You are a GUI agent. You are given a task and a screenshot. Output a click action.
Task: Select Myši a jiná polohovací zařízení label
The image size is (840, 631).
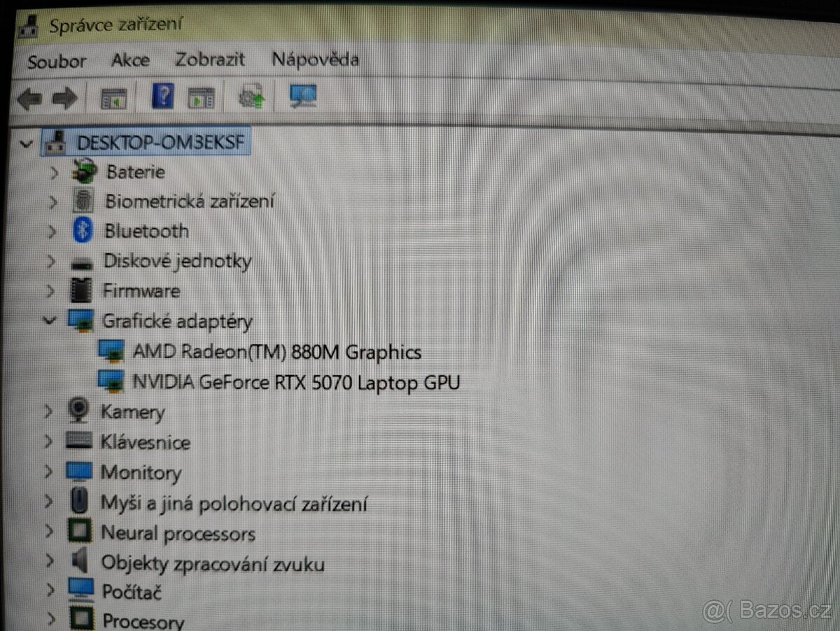pos(234,503)
